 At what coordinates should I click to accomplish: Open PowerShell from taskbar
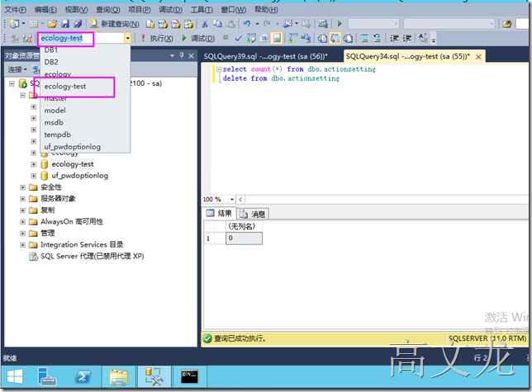[83, 376]
